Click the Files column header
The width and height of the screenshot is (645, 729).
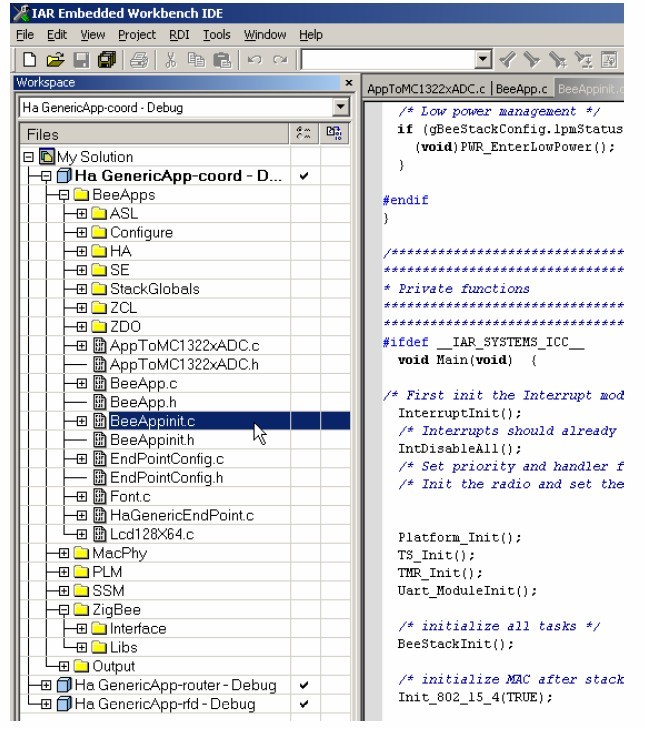[x=150, y=134]
